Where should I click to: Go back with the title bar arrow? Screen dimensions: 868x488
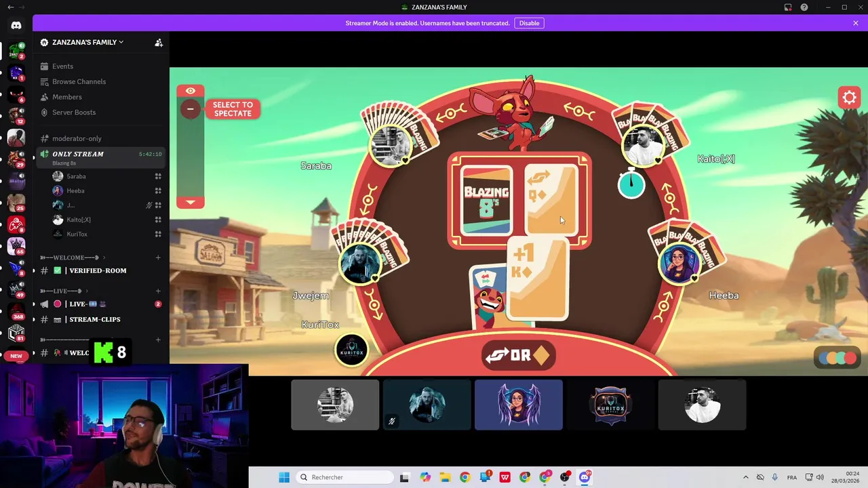[x=10, y=7]
